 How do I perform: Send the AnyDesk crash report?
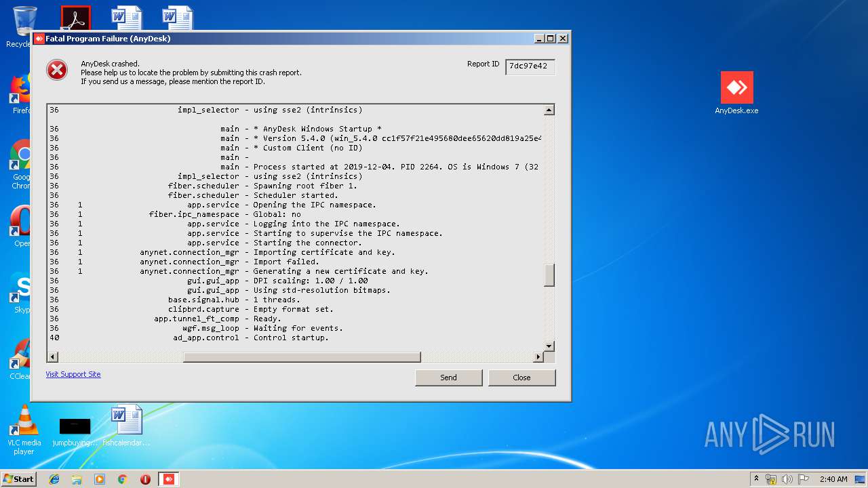click(x=448, y=378)
